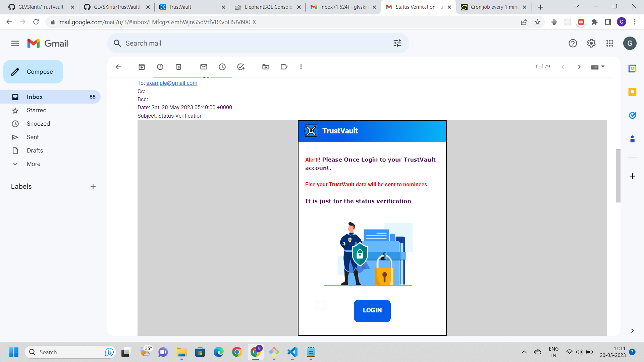Bookmark this page with star icon
Image resolution: width=644 pixels, height=362 pixels.
pyautogui.click(x=538, y=22)
